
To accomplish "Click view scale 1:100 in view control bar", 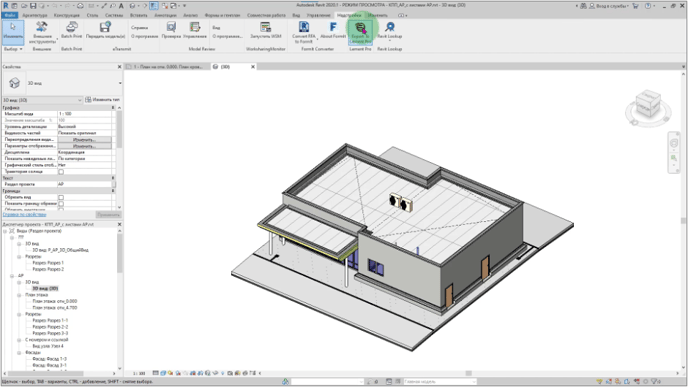I will pos(139,373).
